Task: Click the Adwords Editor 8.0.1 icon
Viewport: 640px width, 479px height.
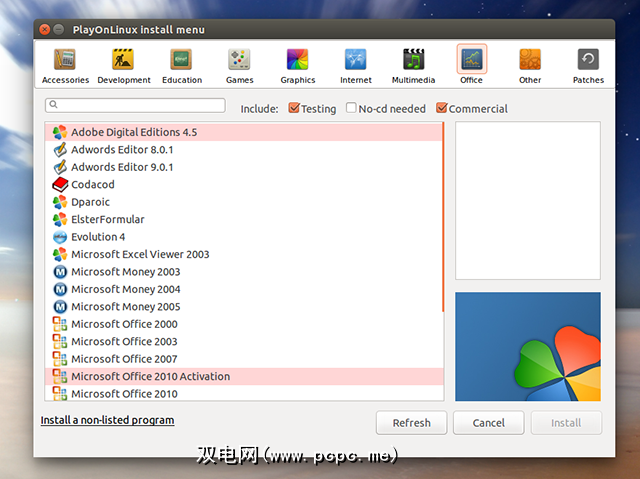Action: pyautogui.click(x=60, y=150)
